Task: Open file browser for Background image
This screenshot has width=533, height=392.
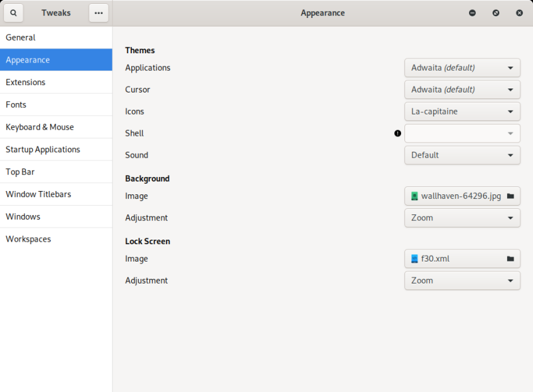Action: point(511,196)
